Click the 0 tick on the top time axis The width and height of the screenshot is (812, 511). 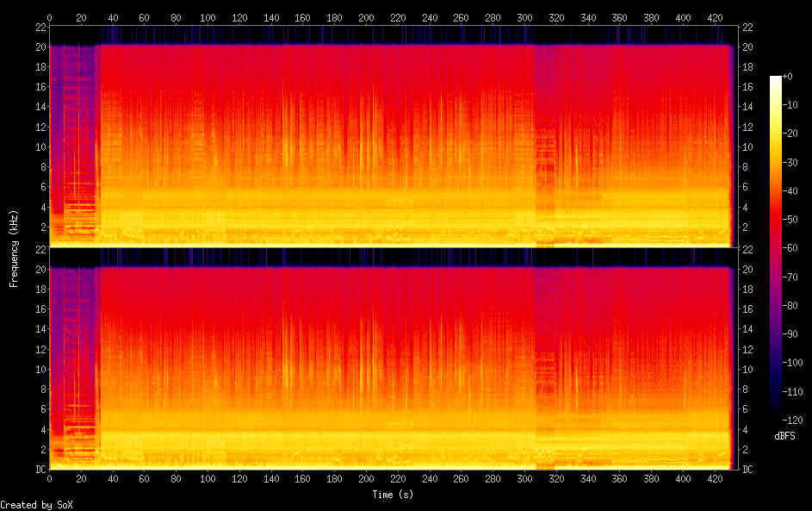coord(49,16)
